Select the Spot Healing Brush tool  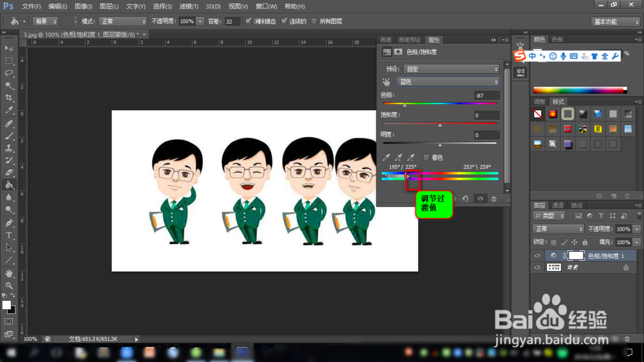pyautogui.click(x=8, y=123)
